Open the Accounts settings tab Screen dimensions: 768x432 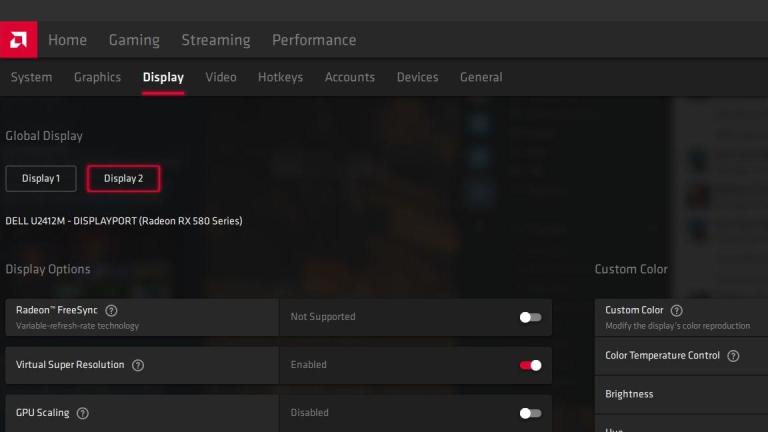[x=350, y=77]
